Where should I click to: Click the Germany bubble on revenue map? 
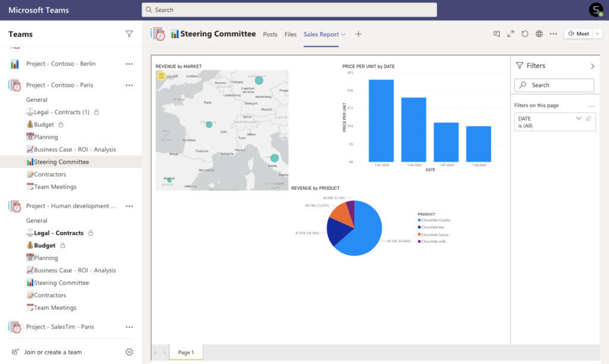pos(259,80)
